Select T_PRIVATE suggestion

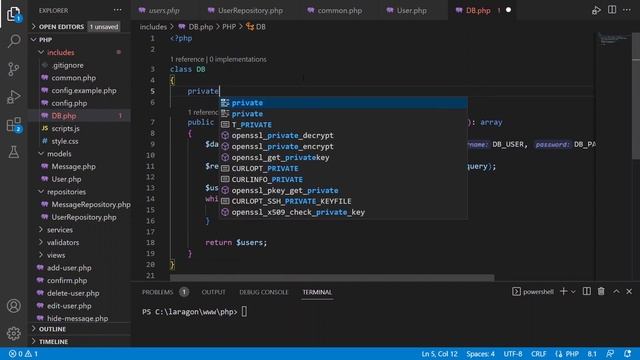[x=343, y=124]
